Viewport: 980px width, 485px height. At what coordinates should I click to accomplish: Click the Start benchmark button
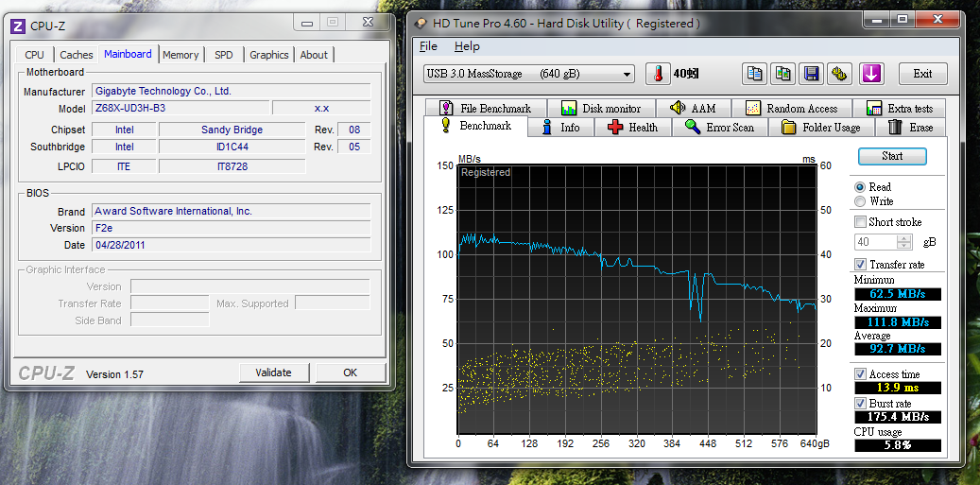pyautogui.click(x=892, y=156)
